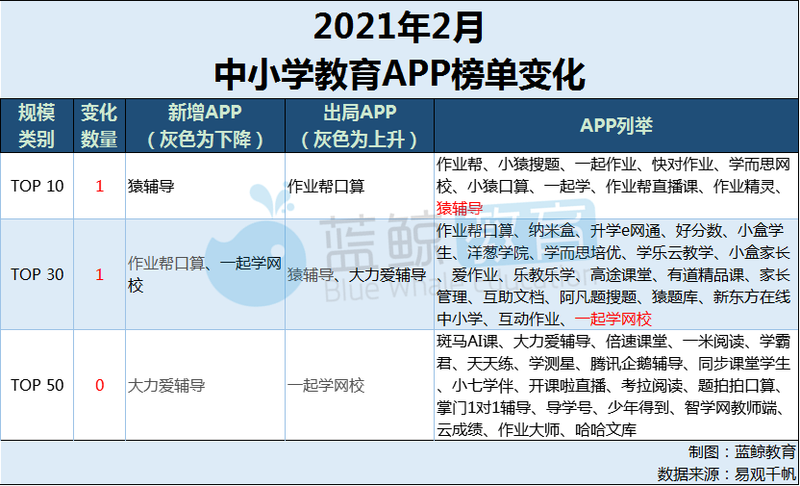Select the TOP 30 row label
The image size is (800, 486).
tap(37, 274)
